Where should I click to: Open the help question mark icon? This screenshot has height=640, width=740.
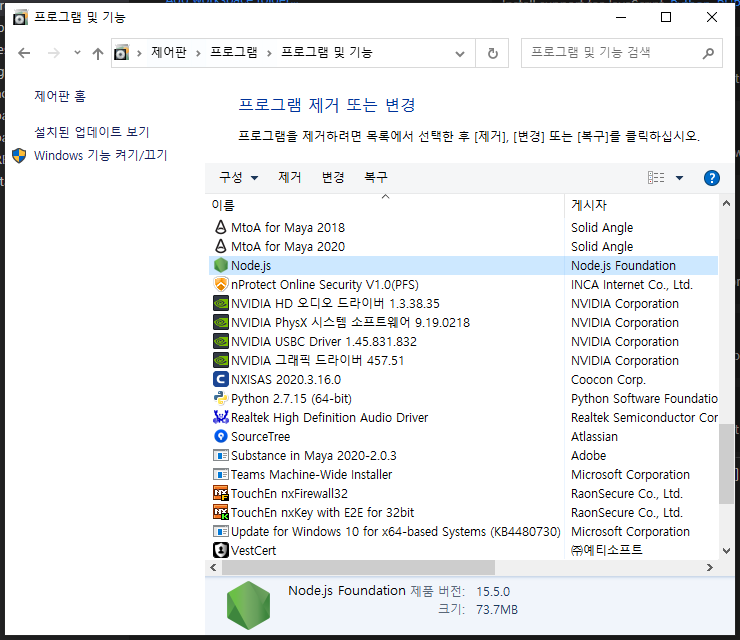(711, 178)
